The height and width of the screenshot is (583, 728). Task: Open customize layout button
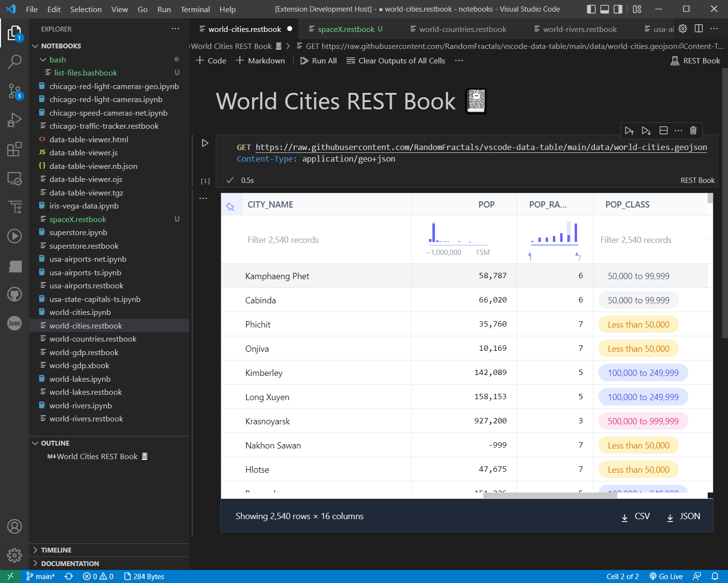pos(637,9)
